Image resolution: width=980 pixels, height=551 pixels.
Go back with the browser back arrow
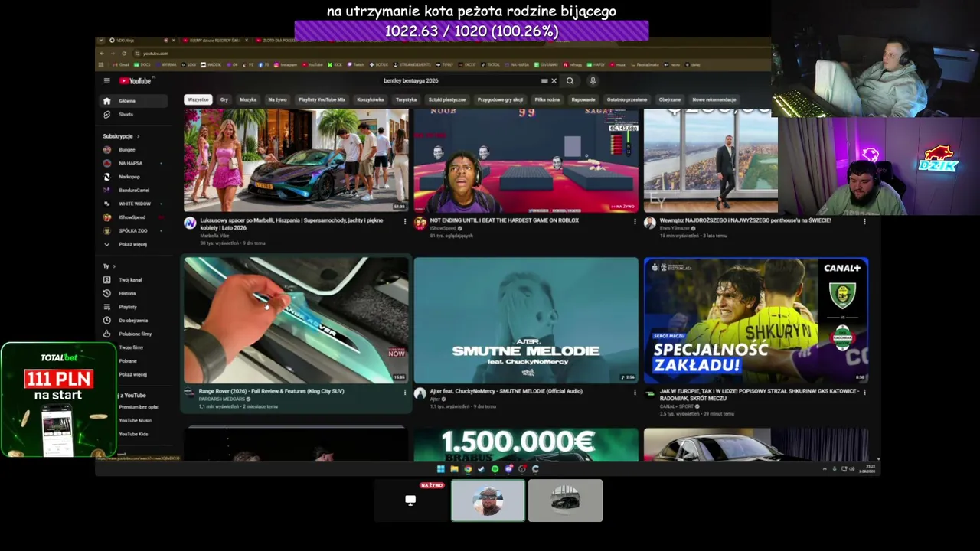point(103,54)
